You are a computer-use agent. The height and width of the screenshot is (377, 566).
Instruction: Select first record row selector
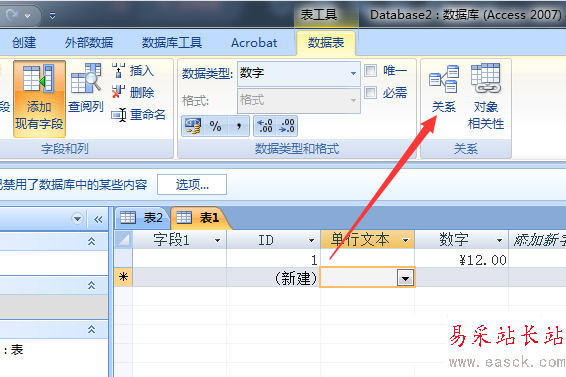[123, 259]
